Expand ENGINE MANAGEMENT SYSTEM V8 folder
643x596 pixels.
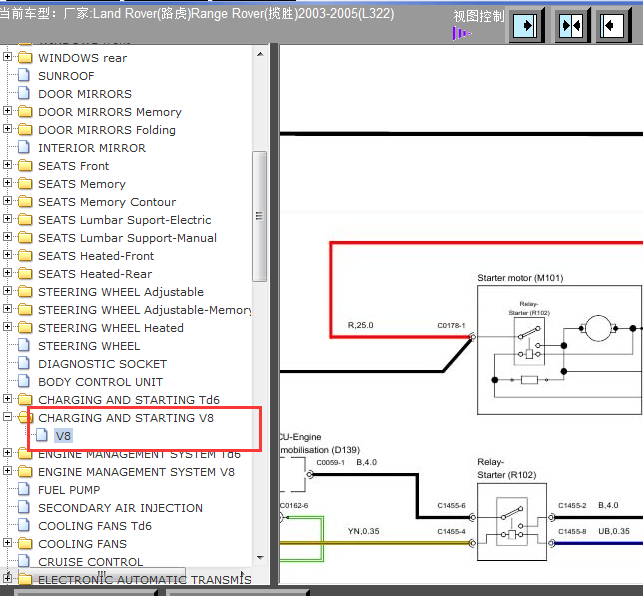(7, 470)
